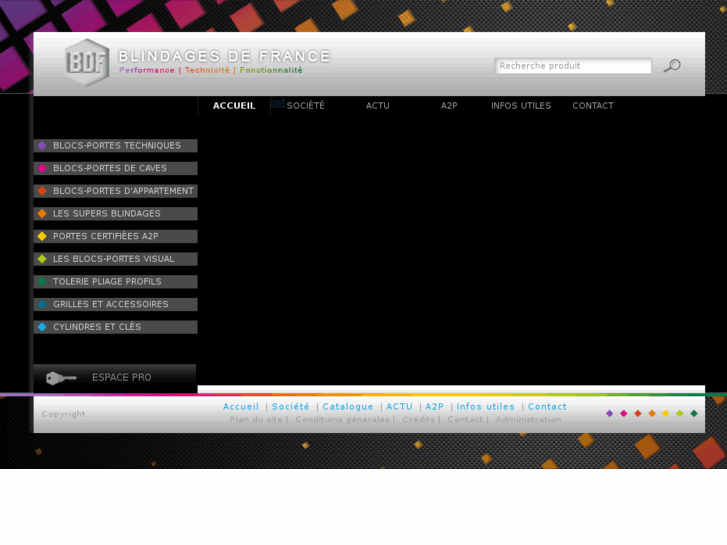
Task: Open the Société tab in top navigation
Action: pyautogui.click(x=305, y=106)
